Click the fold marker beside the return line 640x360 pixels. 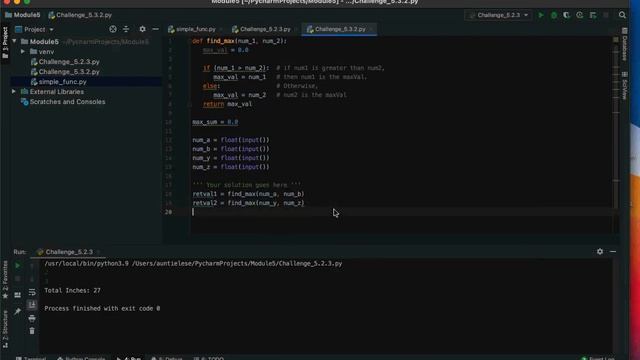(x=189, y=104)
